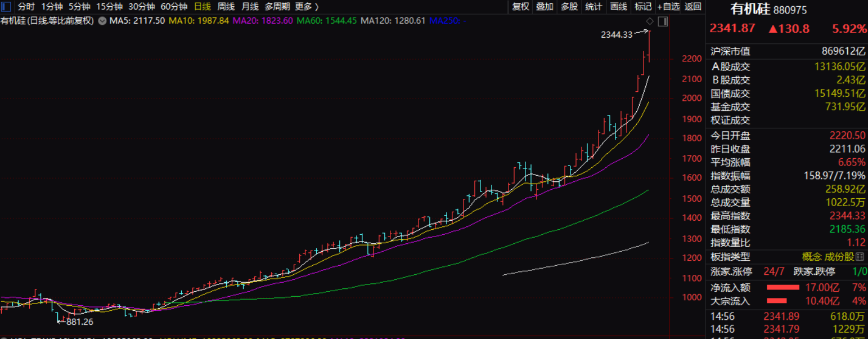Toggle the right info panel icon
This screenshot has width=868, height=339.
click(x=662, y=21)
